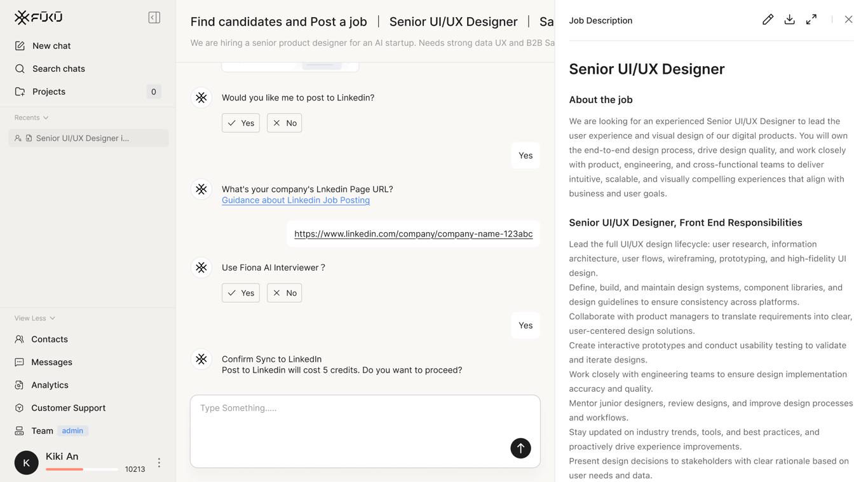868x482 pixels.
Task: Click the assistant avatar beside Confirm Sync to LinkedIn
Action: [x=201, y=359]
